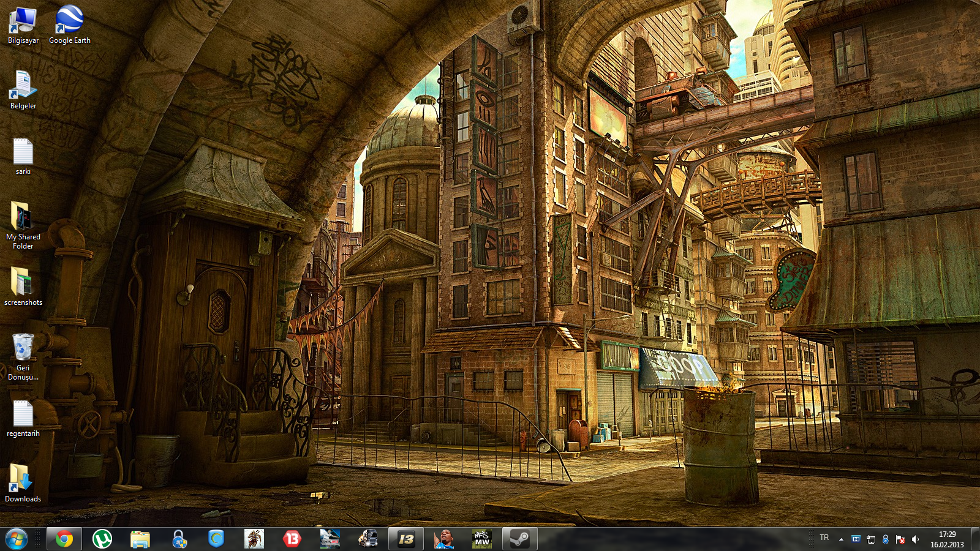Image resolution: width=980 pixels, height=551 pixels.
Task: Select the sarkı text file
Action: coord(23,156)
